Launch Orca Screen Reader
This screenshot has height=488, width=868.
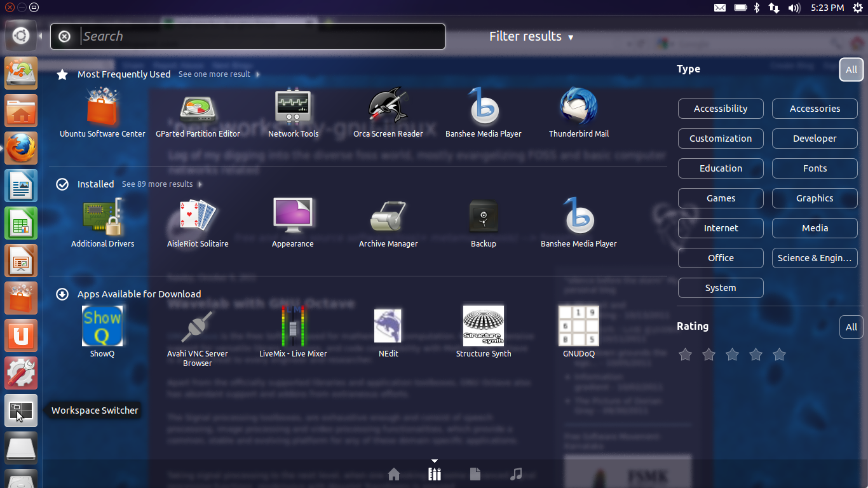point(388,112)
